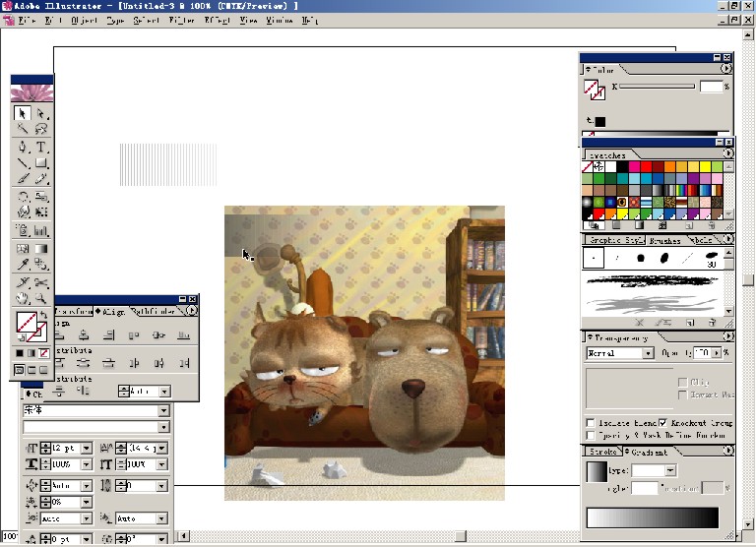Image resolution: width=756 pixels, height=547 pixels.
Task: Pick the yellow swatch in first row
Action: (705, 166)
